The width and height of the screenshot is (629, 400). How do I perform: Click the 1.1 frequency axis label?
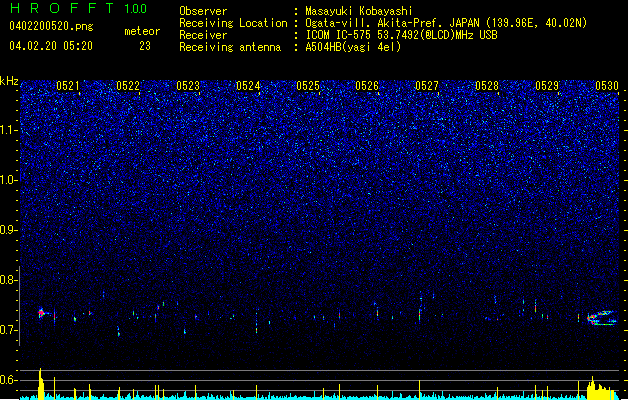click(x=8, y=130)
